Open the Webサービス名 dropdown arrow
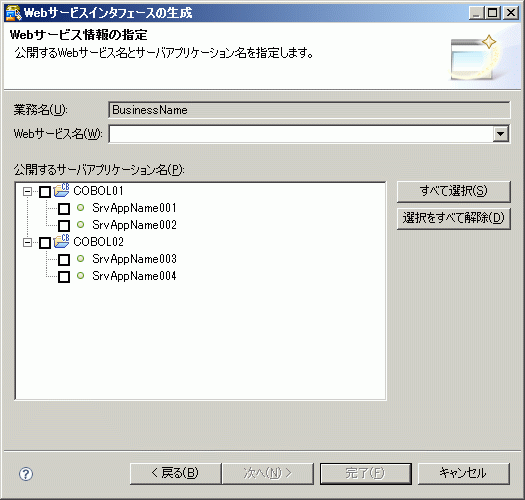525x500 pixels. [501, 134]
